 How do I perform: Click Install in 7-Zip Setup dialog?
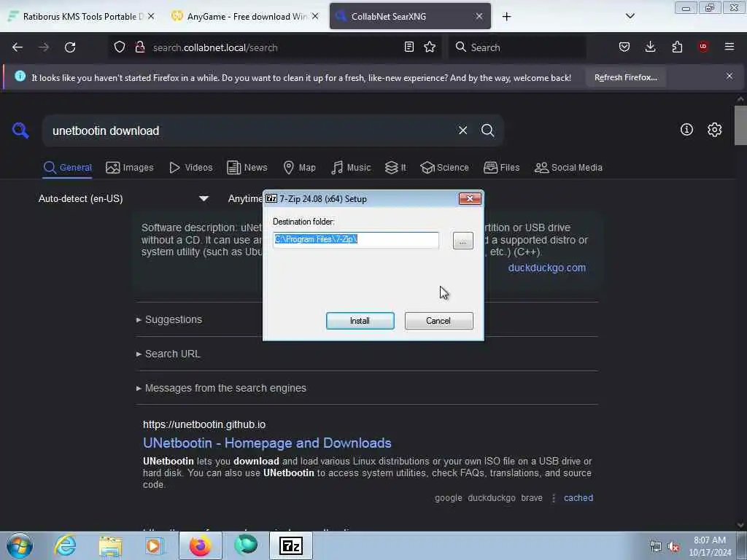360,321
